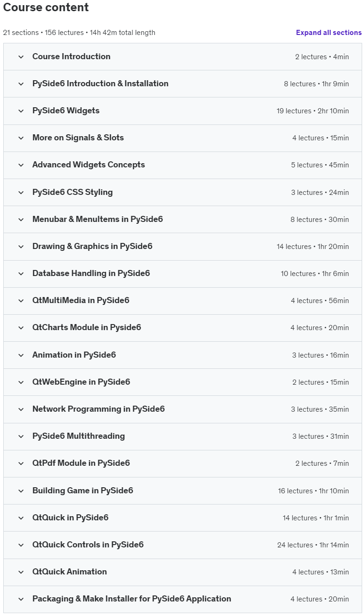Expand chevron for QtQuick Animation
The image size is (364, 615).
tap(21, 572)
